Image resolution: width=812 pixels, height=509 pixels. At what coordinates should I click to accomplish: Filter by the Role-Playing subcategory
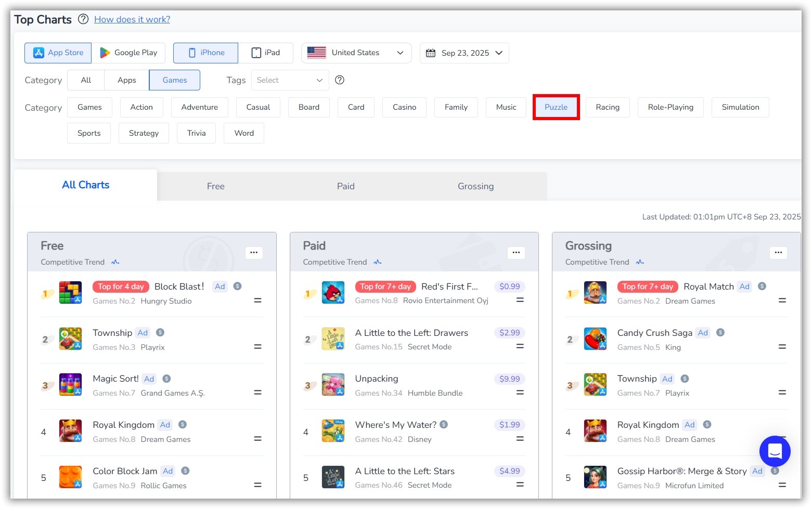[x=671, y=107]
